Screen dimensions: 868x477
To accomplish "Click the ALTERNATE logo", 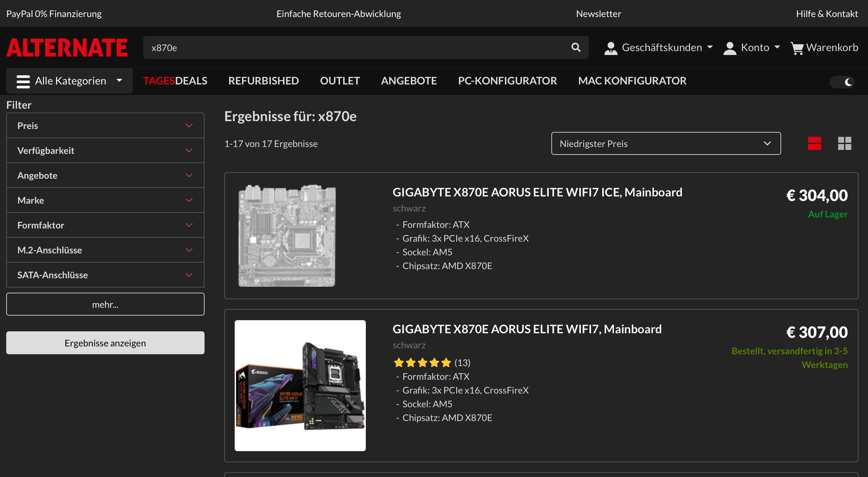I will pyautogui.click(x=67, y=47).
